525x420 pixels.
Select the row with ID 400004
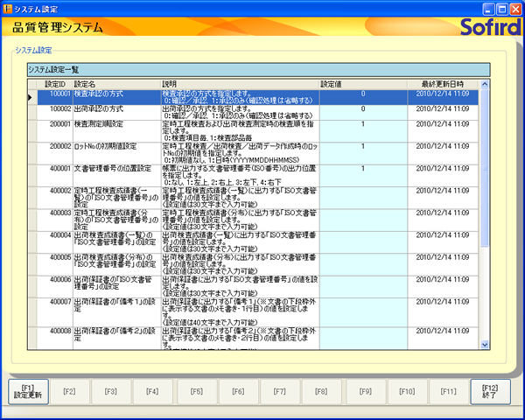pyautogui.click(x=59, y=236)
